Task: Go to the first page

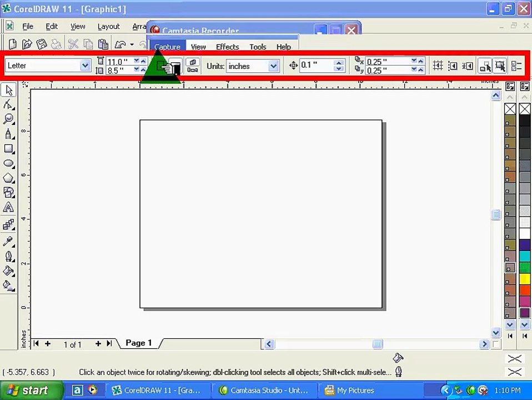Action: tap(36, 344)
